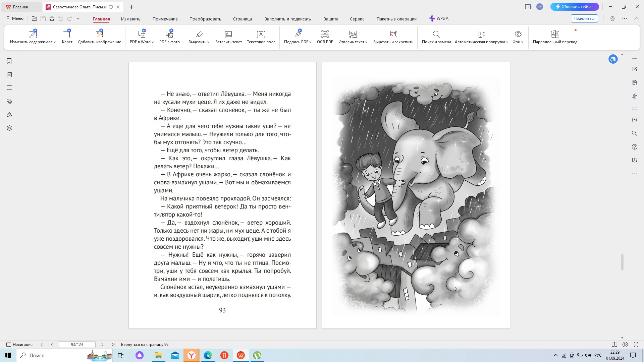644x362 pixels.
Task: Click the right panel search icon
Action: pyautogui.click(x=635, y=133)
